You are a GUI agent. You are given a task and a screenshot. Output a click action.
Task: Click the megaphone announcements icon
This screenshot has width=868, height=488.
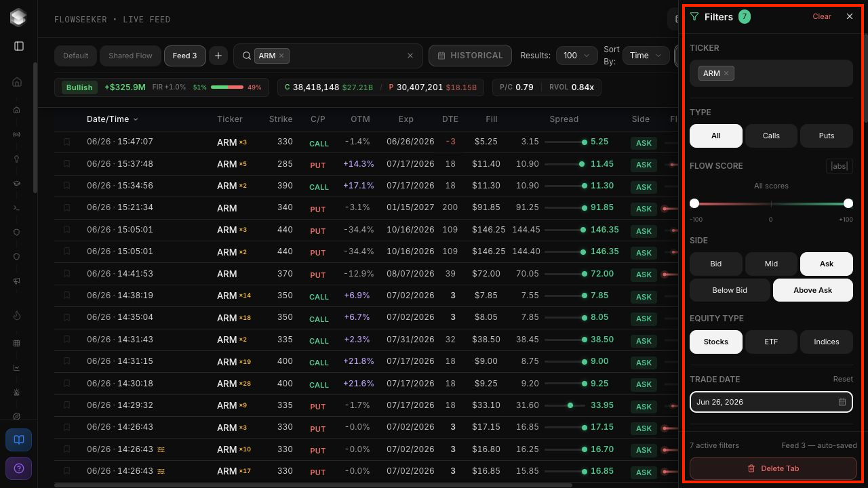click(x=17, y=281)
